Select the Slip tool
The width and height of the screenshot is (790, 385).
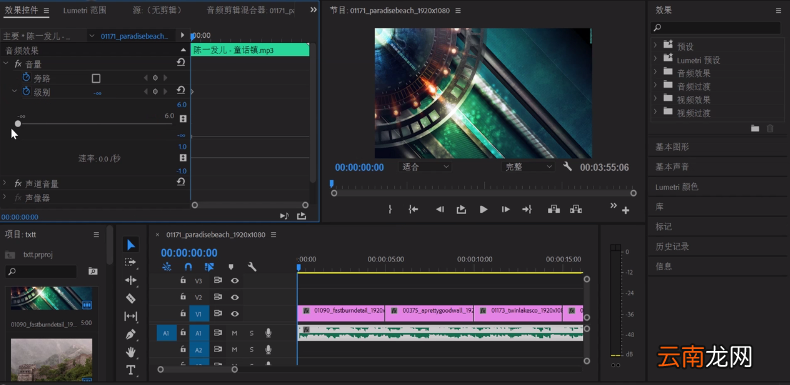coord(130,316)
